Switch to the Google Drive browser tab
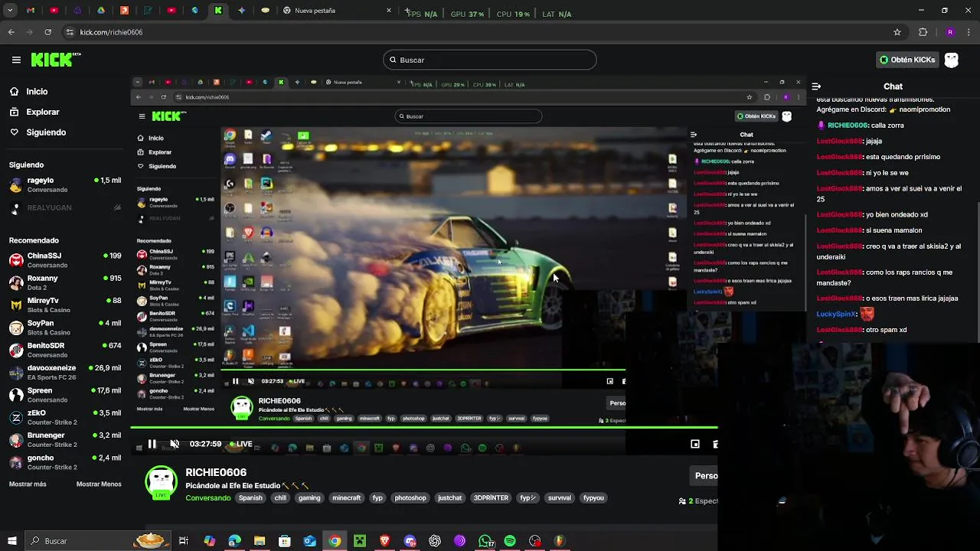 coord(101,11)
